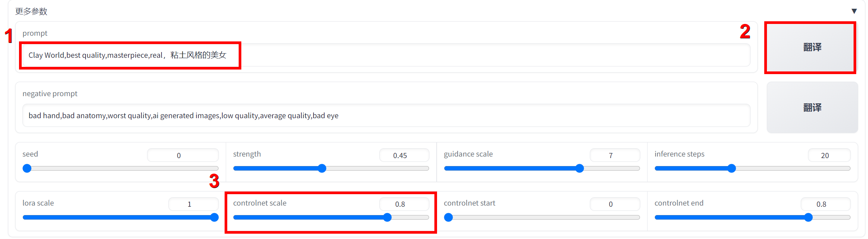Click the controlnet start number box
This screenshot has height=239, width=868.
[614, 204]
